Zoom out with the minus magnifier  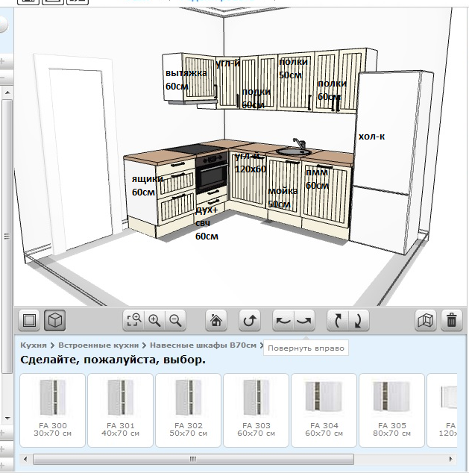175,320
